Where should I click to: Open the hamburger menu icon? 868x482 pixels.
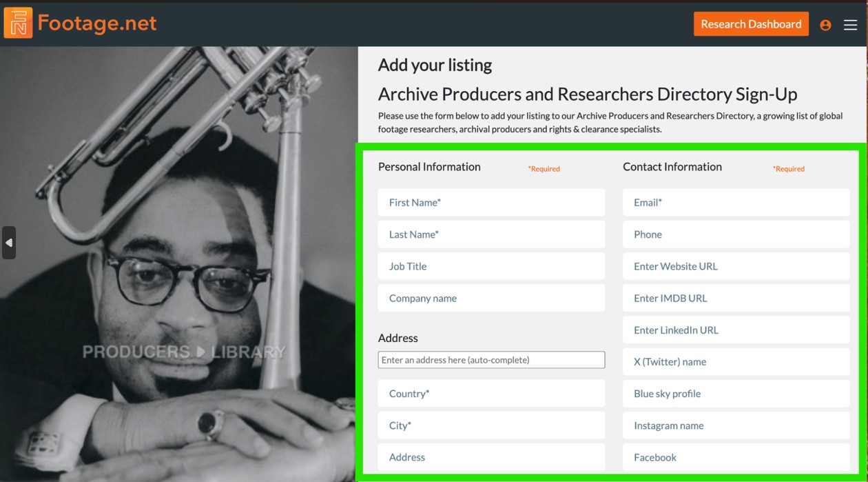(x=851, y=25)
